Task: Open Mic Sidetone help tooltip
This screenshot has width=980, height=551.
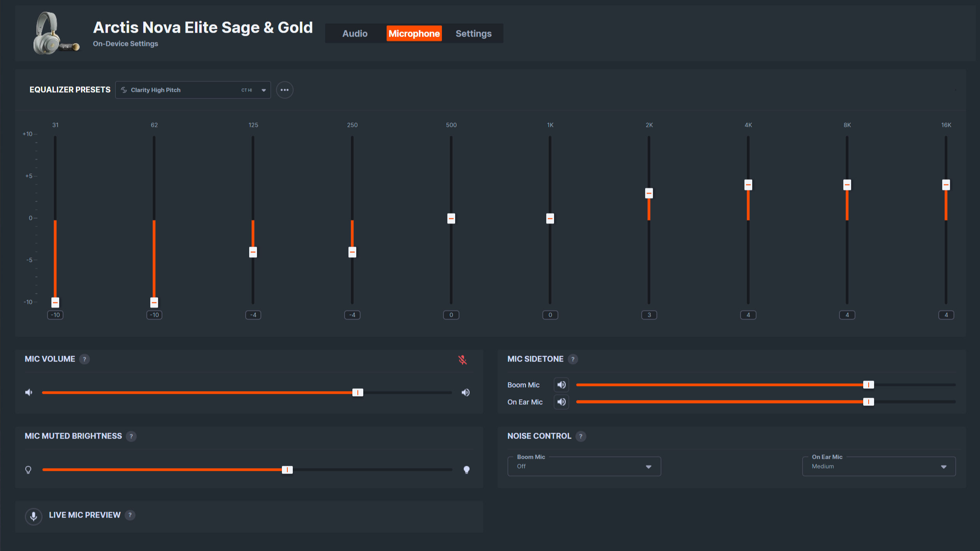Action: [x=573, y=359]
